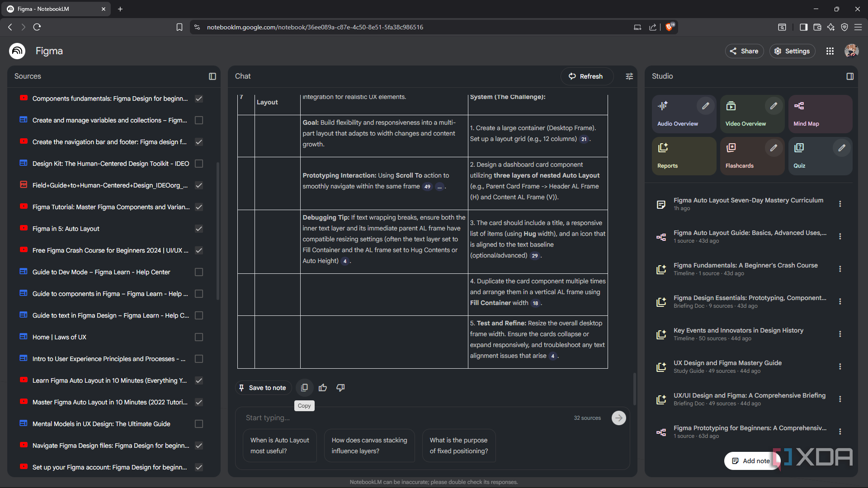Viewport: 868px width, 488px height.
Task: Reload the browser page
Action: [37, 27]
